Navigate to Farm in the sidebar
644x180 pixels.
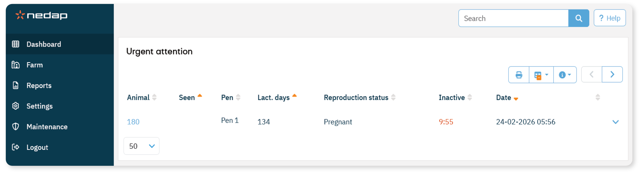click(x=35, y=65)
